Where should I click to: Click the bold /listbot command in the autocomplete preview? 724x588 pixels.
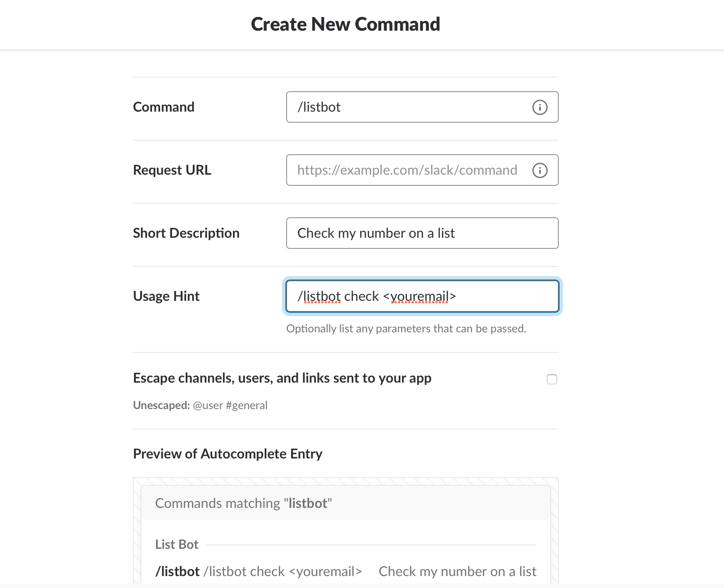[x=178, y=571]
